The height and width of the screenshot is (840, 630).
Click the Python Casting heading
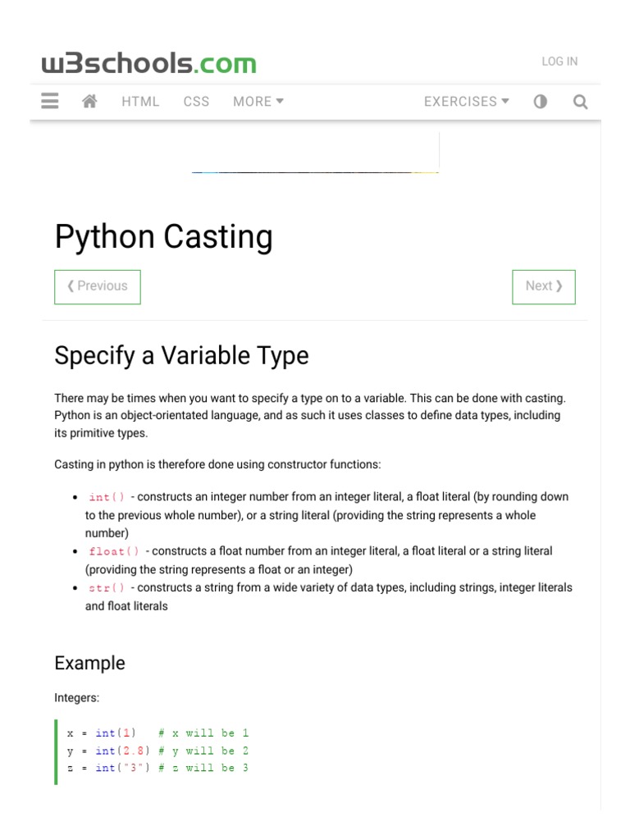tap(163, 237)
